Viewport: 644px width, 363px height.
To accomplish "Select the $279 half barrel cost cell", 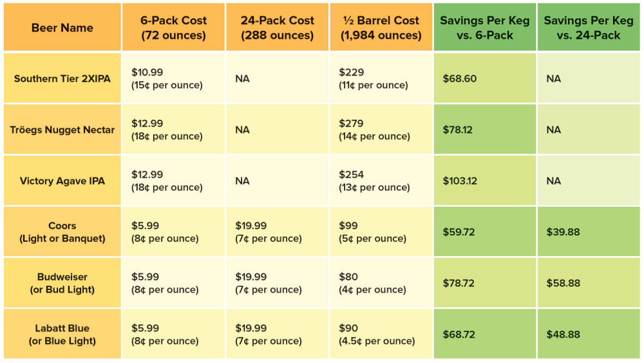I will click(x=381, y=130).
